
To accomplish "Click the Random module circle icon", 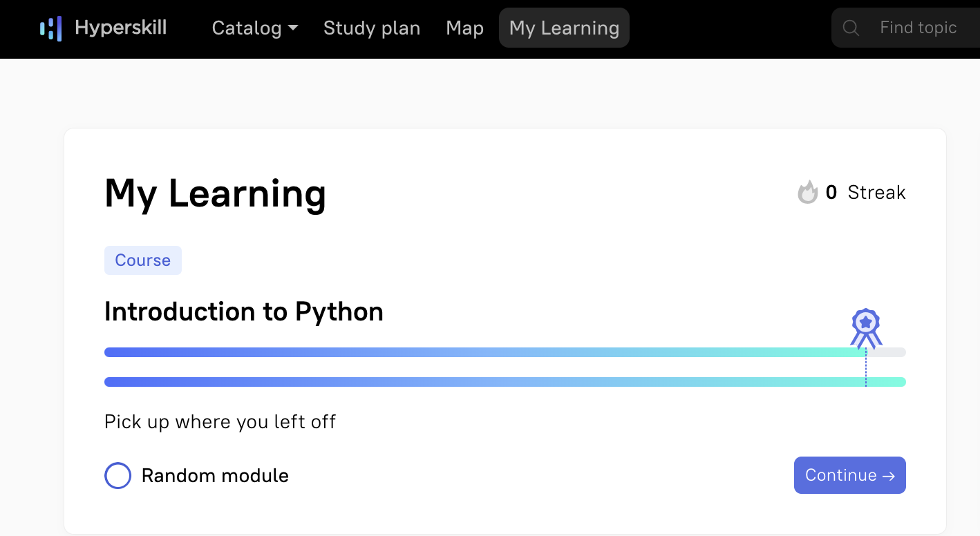I will click(117, 476).
